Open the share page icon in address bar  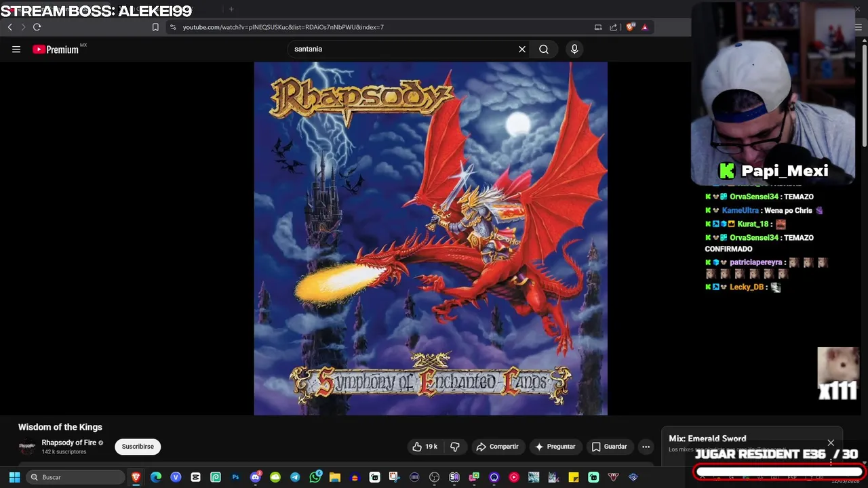(x=614, y=27)
